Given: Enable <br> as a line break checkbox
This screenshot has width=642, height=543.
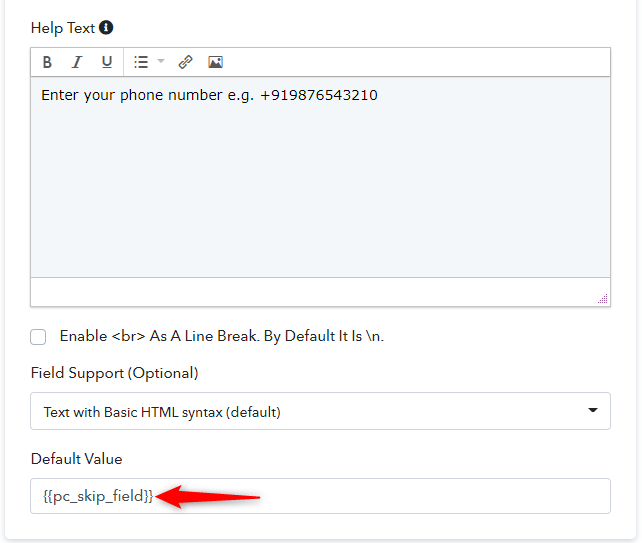Looking at the screenshot, I should (x=38, y=337).
